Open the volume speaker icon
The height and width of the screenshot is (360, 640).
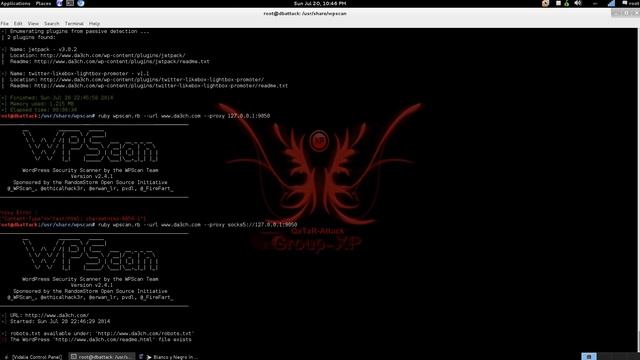point(578,3)
